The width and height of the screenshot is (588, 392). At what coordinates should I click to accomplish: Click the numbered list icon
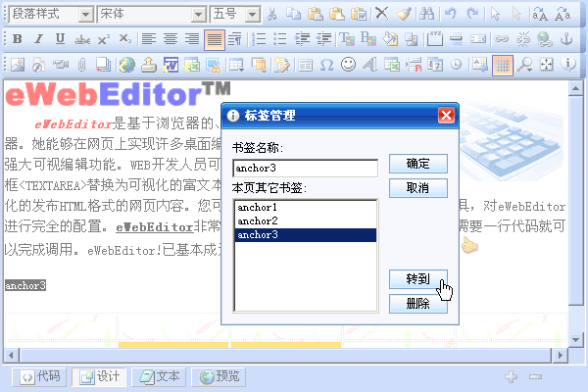tap(259, 39)
